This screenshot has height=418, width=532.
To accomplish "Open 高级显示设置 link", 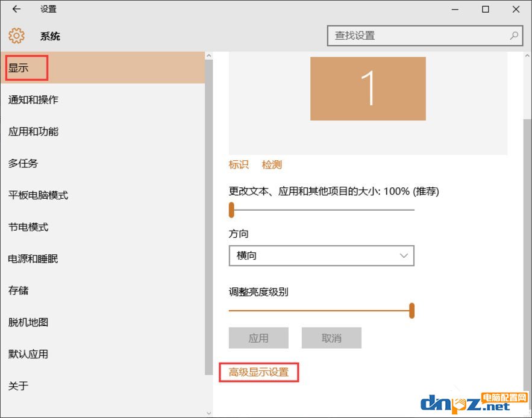I will point(258,373).
